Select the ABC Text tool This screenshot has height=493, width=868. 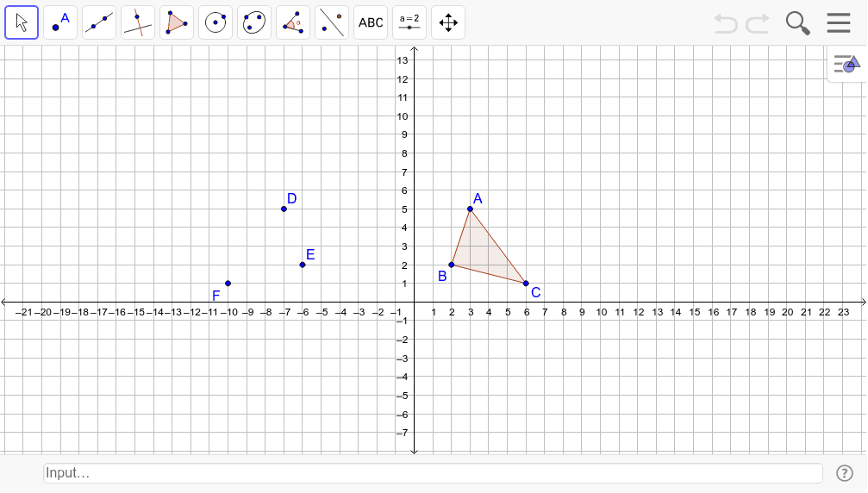click(371, 22)
